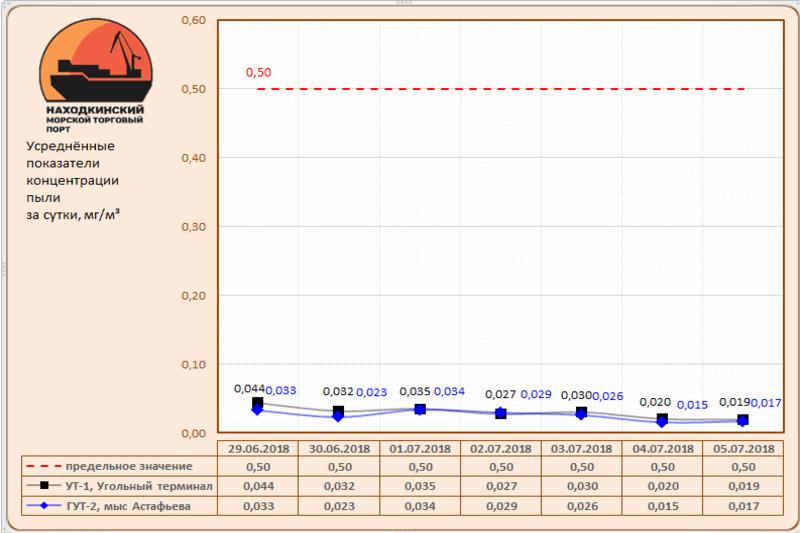Select the red 0,50 threshold data label
The width and height of the screenshot is (800, 533).
259,73
